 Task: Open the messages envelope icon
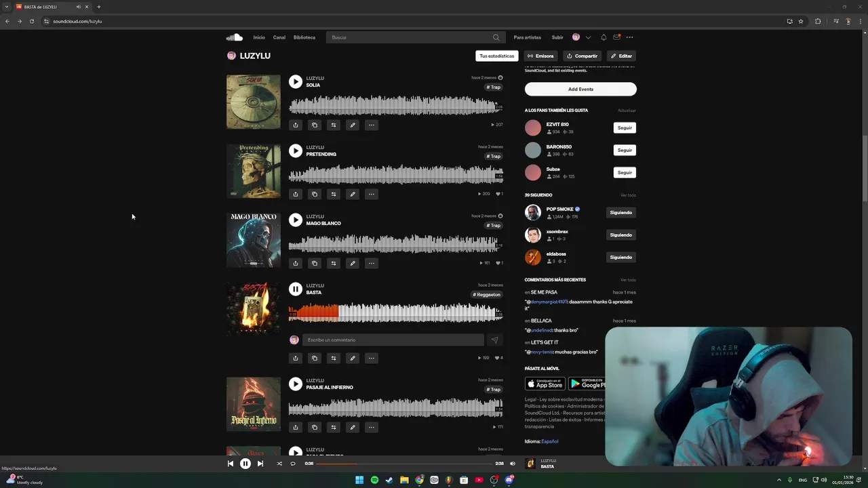[x=616, y=37]
